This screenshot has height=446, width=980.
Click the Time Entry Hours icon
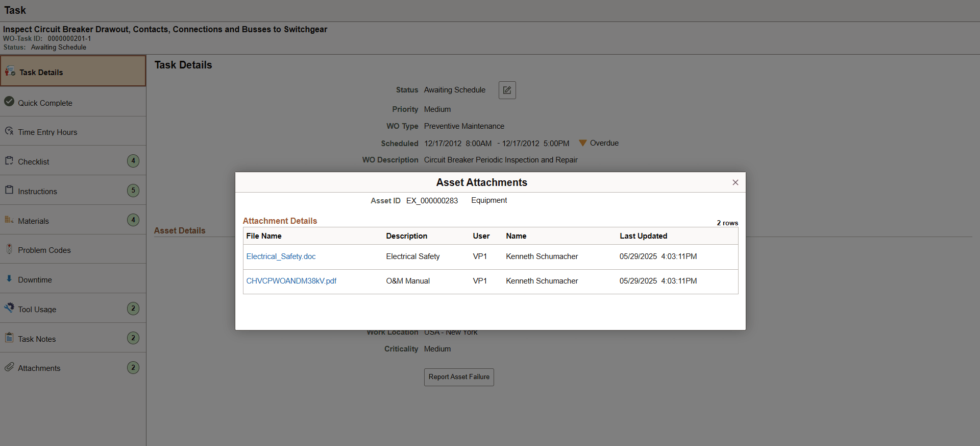coord(9,131)
